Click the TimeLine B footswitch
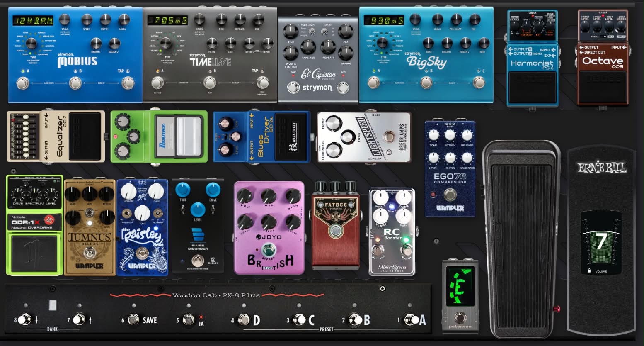This screenshot has height=346, width=644. click(x=210, y=83)
